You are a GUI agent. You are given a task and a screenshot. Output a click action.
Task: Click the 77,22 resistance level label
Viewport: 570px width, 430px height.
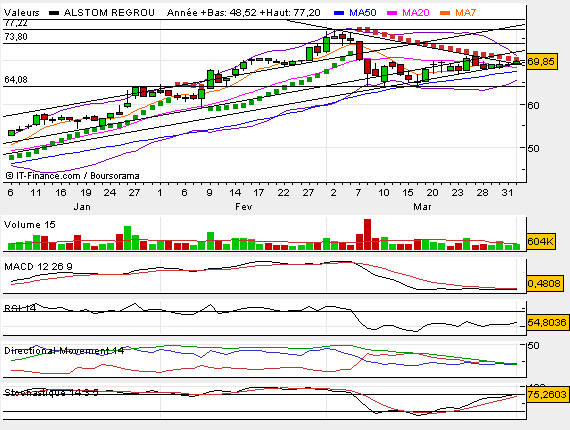click(x=16, y=23)
